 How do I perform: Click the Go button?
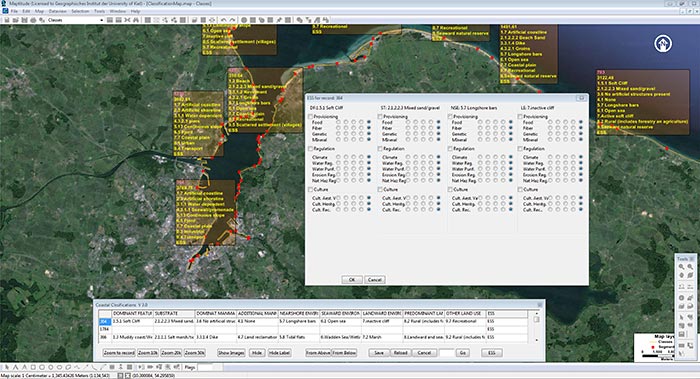[x=462, y=353]
